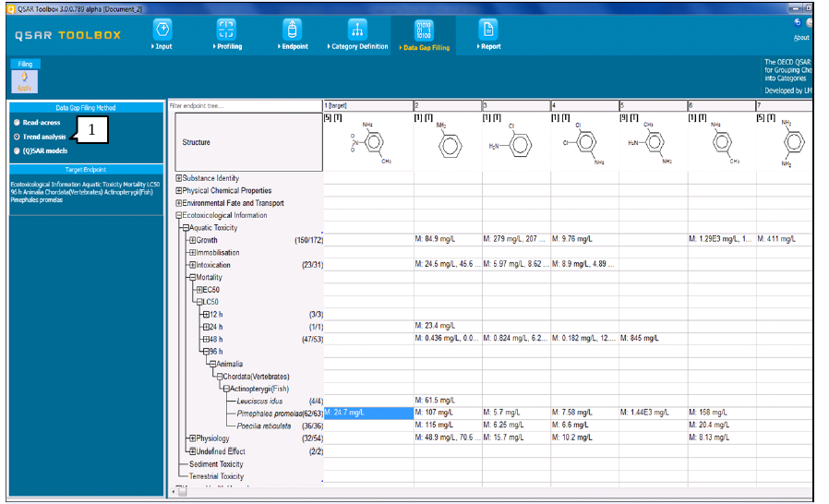Select the Trend analysis radio button
Image resolution: width=829 pixels, height=504 pixels.
17,137
